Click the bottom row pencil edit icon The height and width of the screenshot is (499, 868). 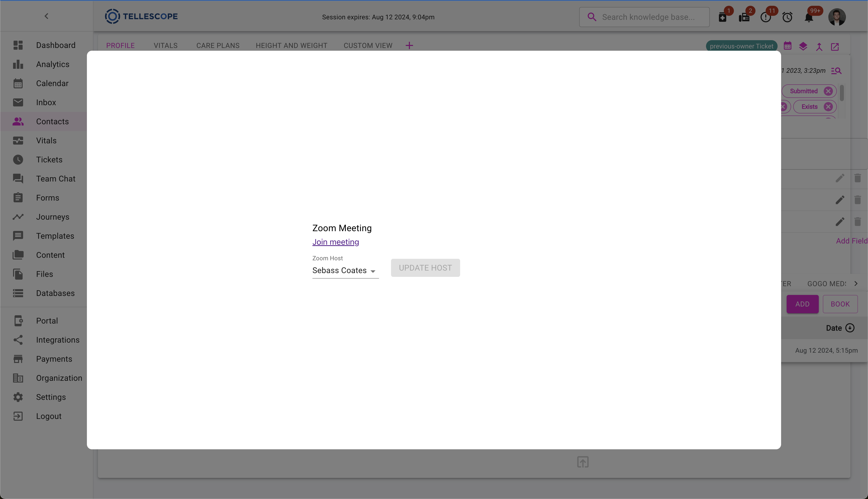[x=840, y=222]
